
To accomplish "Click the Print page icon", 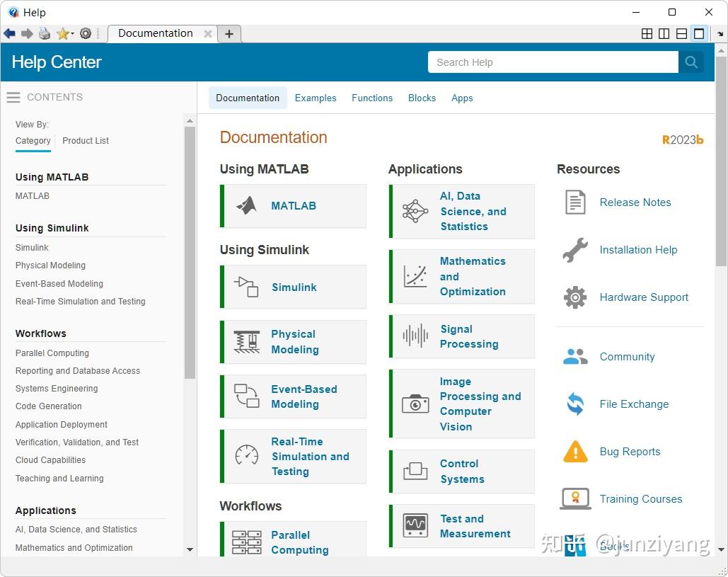I will 44,33.
